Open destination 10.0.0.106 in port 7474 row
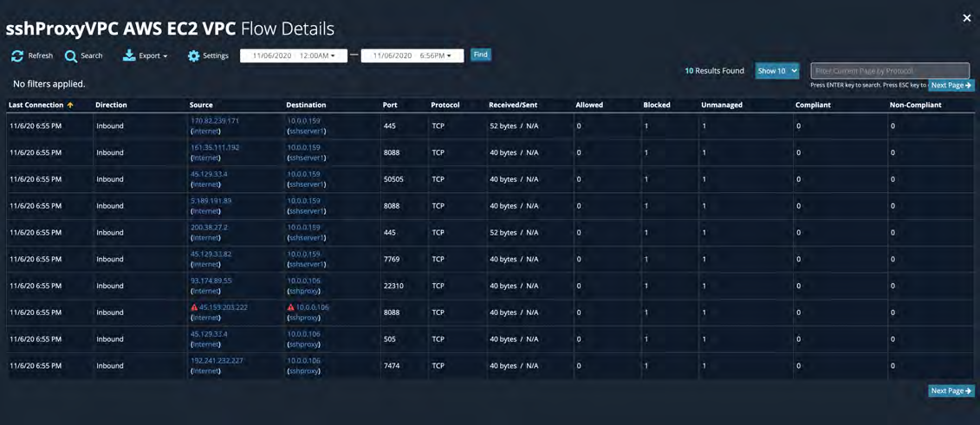This screenshot has width=980, height=425. [x=304, y=361]
